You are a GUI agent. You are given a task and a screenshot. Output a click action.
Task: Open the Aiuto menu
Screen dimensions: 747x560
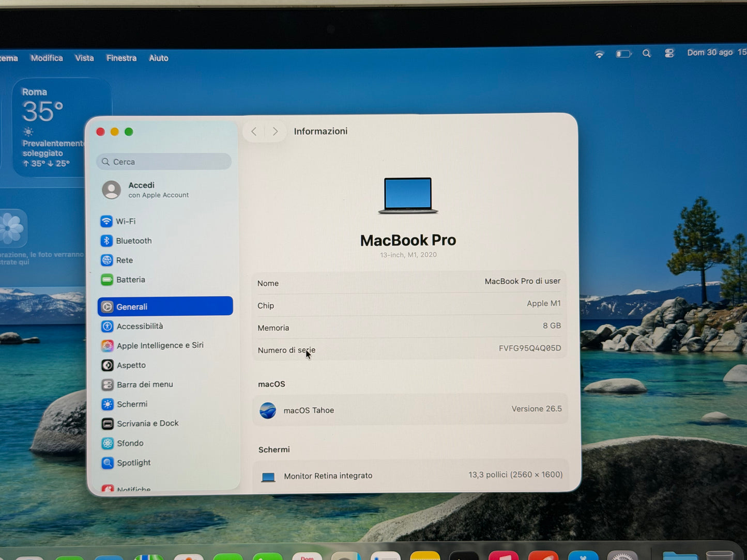(x=159, y=58)
